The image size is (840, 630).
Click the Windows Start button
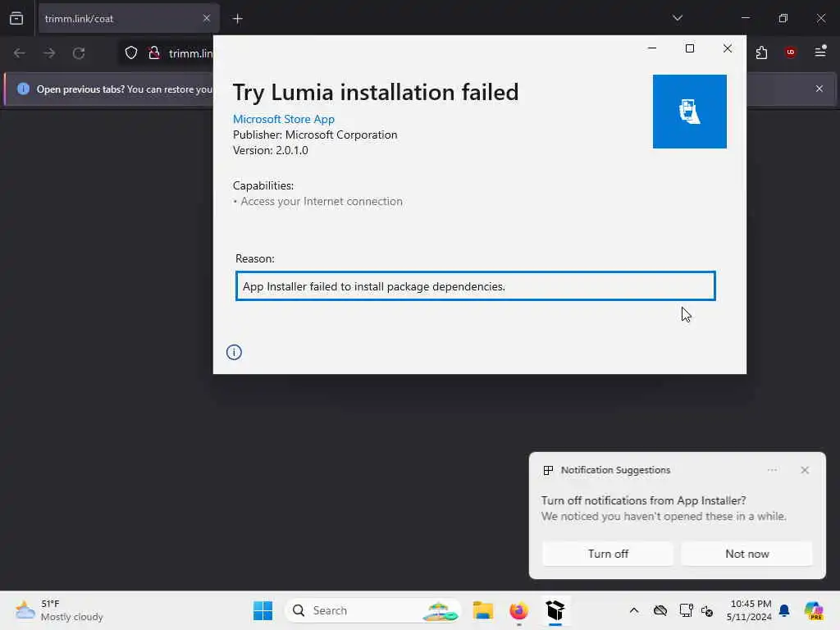pos(262,610)
